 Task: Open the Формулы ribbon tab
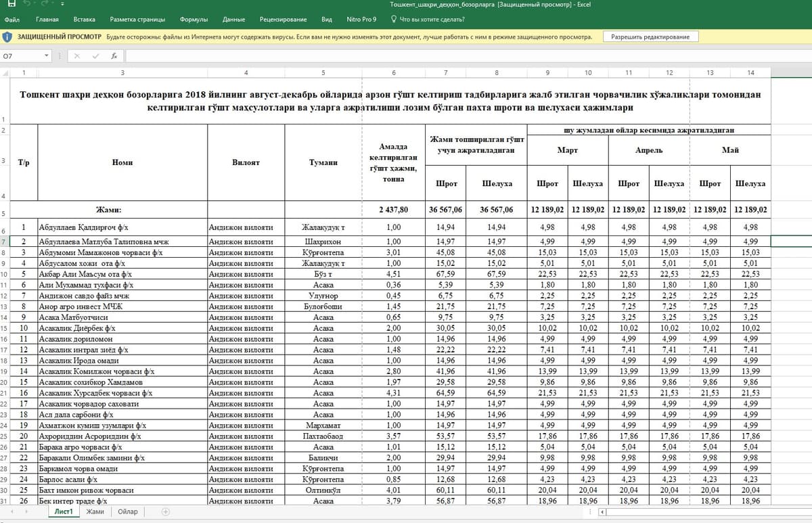194,20
